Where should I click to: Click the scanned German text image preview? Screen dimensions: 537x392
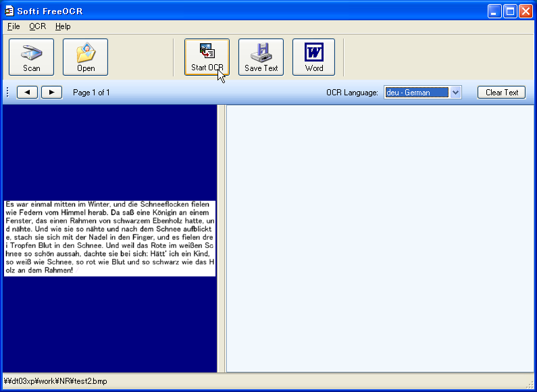(109, 239)
